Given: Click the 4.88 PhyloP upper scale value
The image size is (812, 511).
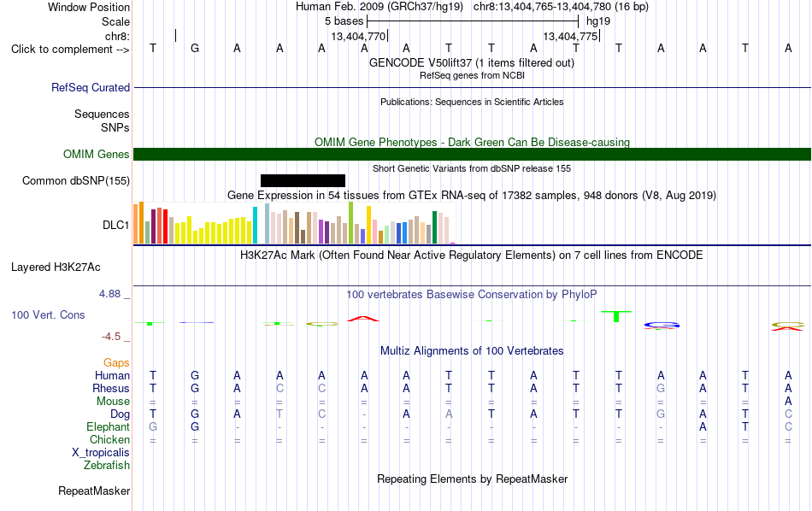Looking at the screenshot, I should [109, 294].
